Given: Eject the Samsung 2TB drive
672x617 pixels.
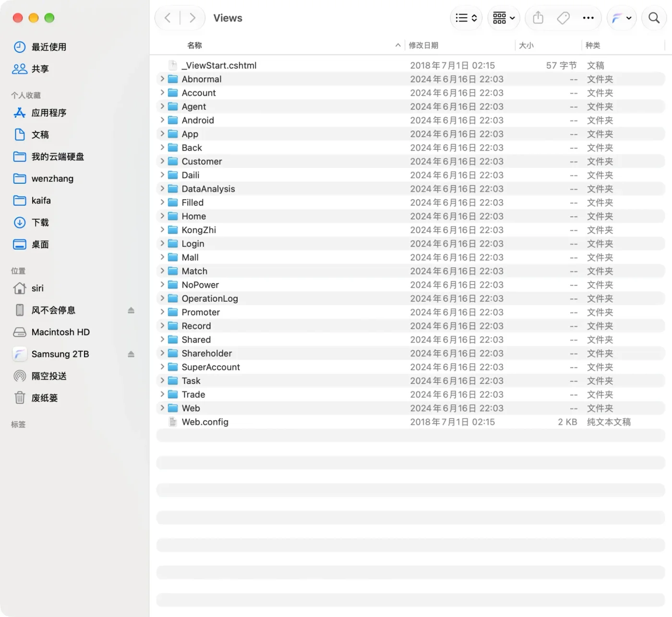Looking at the screenshot, I should pyautogui.click(x=131, y=354).
